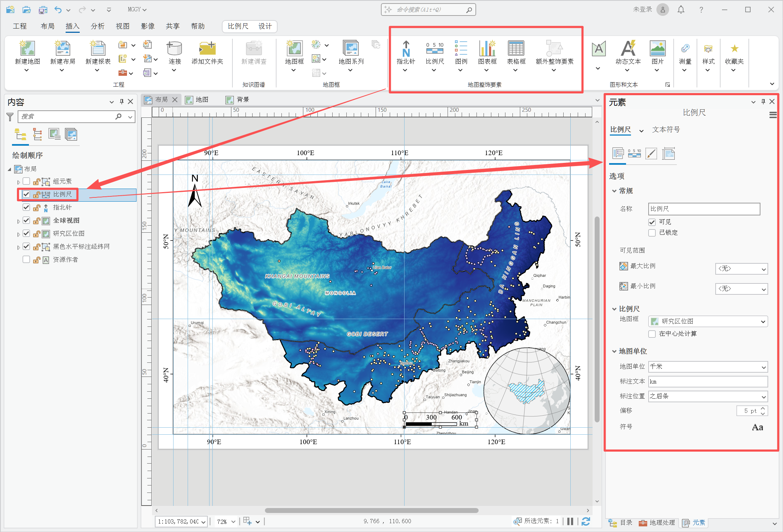The width and height of the screenshot is (783, 532).
Task: Click the Table Frame (表格框) icon
Action: [516, 49]
